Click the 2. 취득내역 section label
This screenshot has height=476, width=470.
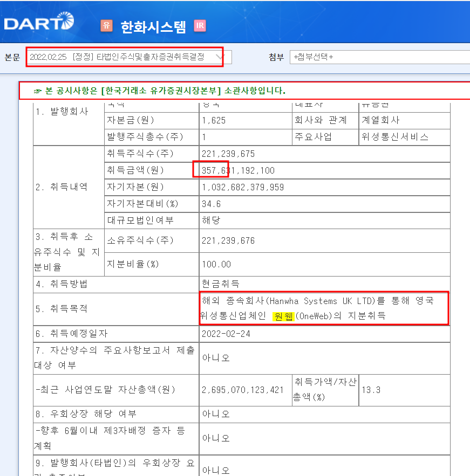point(62,187)
